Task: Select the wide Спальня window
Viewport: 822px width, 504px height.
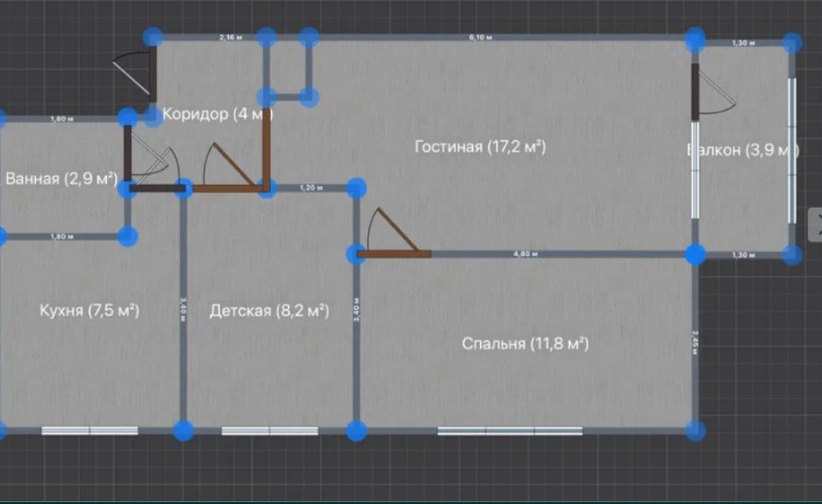Action: pyautogui.click(x=510, y=431)
